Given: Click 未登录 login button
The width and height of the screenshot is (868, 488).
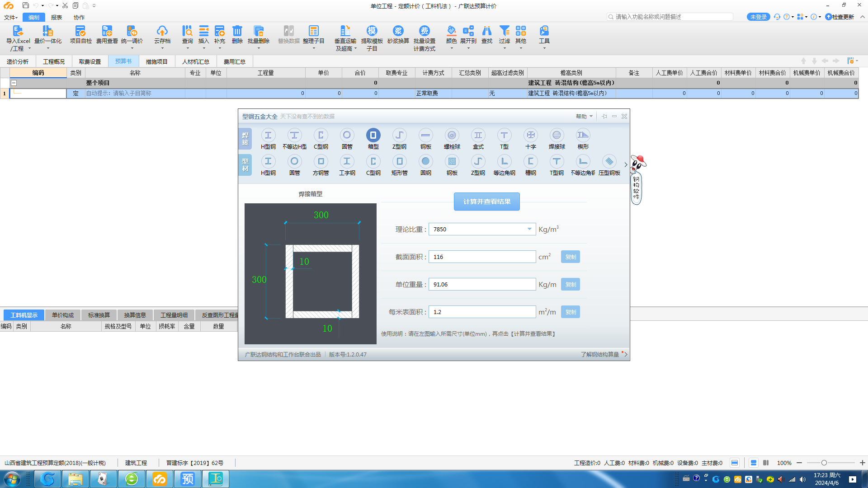Looking at the screenshot, I should tap(758, 17).
